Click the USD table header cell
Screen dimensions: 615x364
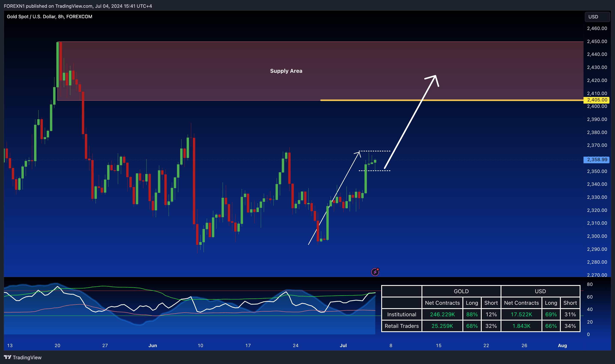[540, 291]
